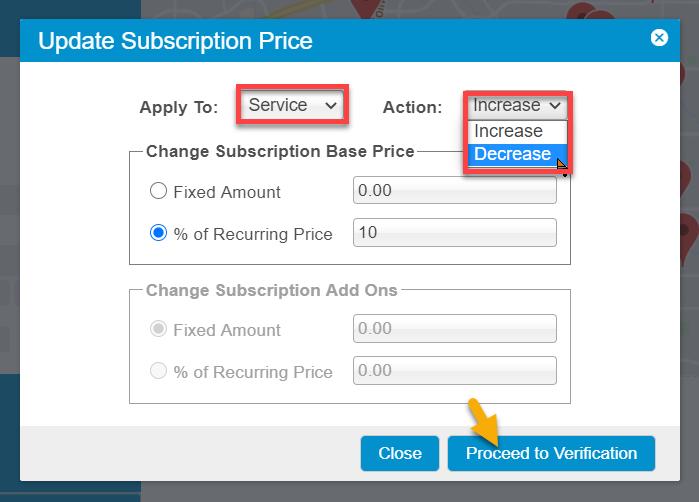Select Add Ons % of Recurring Price radio

[158, 371]
